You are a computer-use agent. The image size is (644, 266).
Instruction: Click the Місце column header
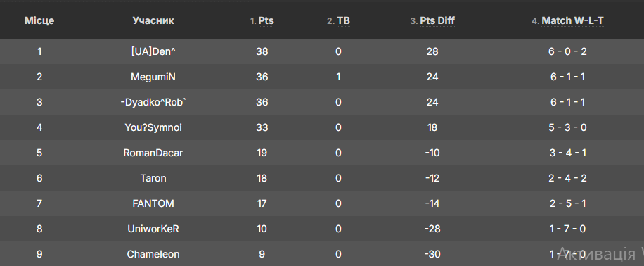pyautogui.click(x=39, y=20)
